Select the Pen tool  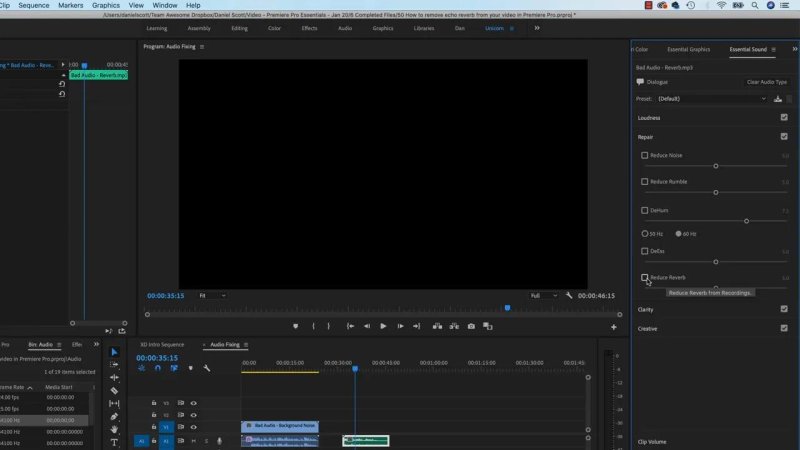114,416
